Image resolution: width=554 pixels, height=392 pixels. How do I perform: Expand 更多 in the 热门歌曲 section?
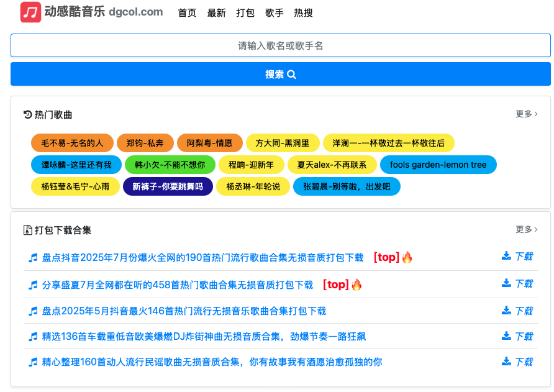coord(525,114)
